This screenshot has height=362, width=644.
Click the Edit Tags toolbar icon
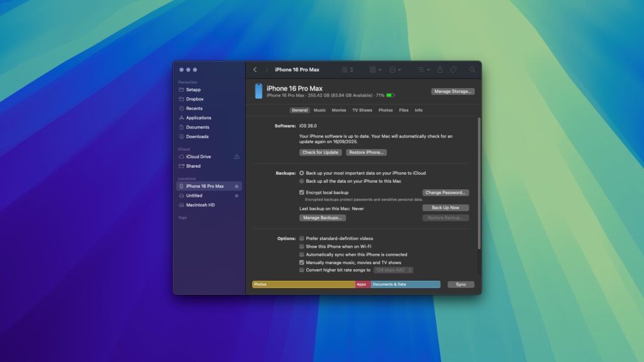tap(453, 70)
